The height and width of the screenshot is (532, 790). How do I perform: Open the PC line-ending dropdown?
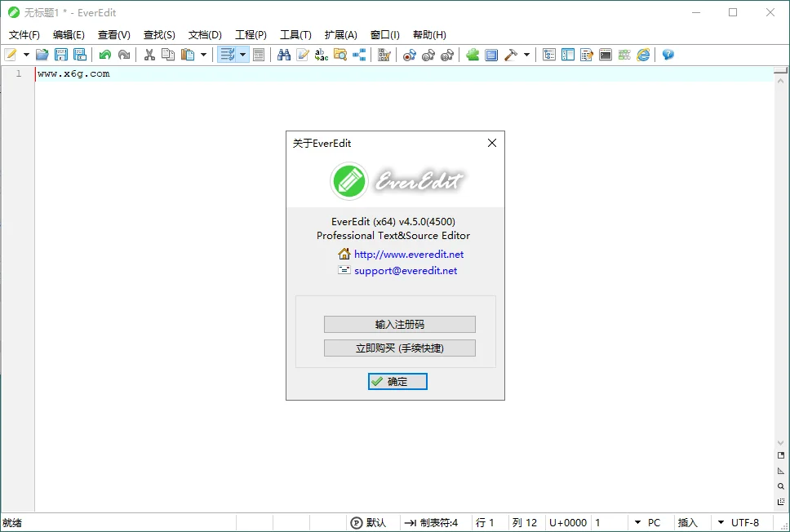[x=653, y=522]
